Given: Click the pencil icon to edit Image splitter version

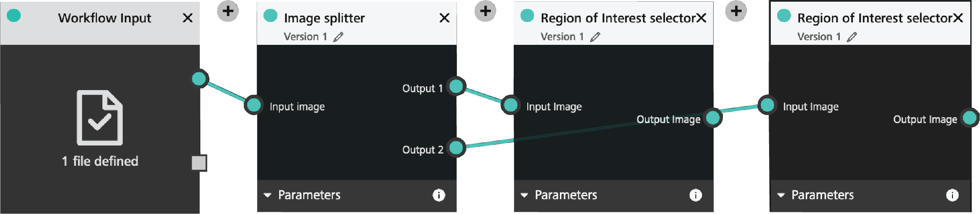Looking at the screenshot, I should click(338, 37).
